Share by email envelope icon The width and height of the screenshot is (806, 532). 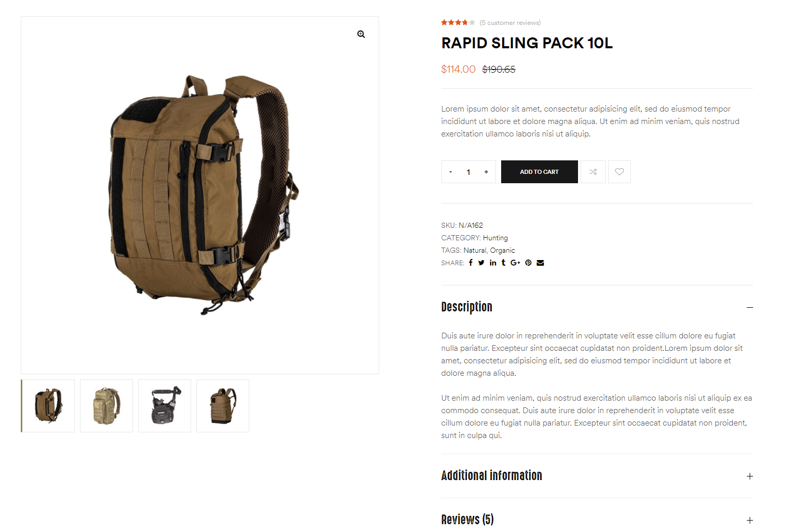tap(540, 263)
